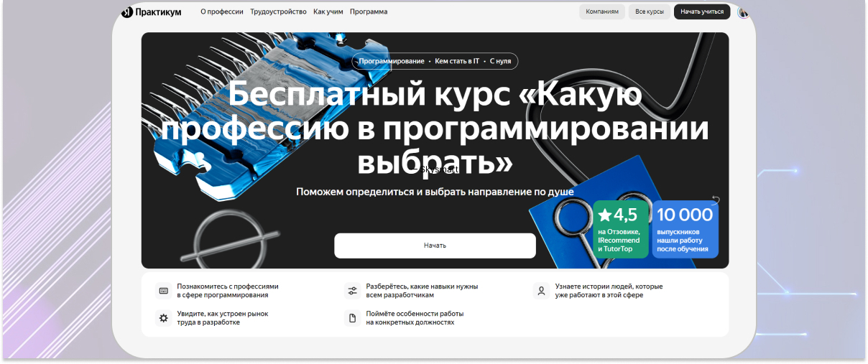The width and height of the screenshot is (868, 364).
Task: Click document icon beside Поймёте особенности работы
Action: [x=352, y=318]
